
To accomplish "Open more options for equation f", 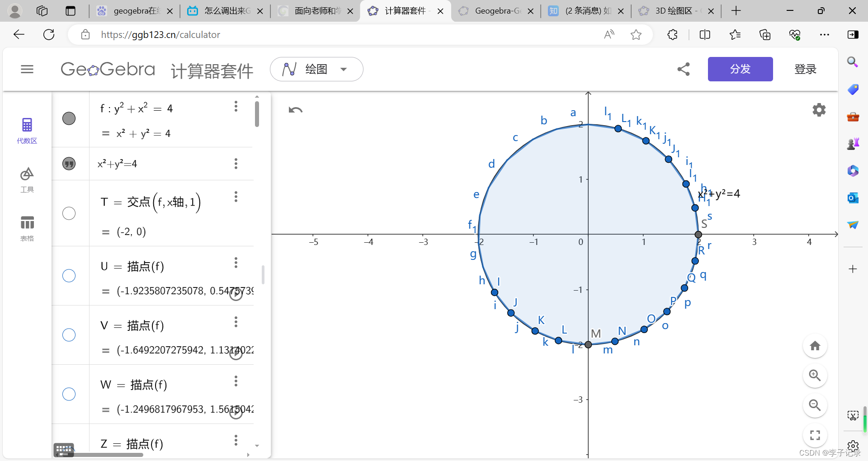I will (x=236, y=106).
